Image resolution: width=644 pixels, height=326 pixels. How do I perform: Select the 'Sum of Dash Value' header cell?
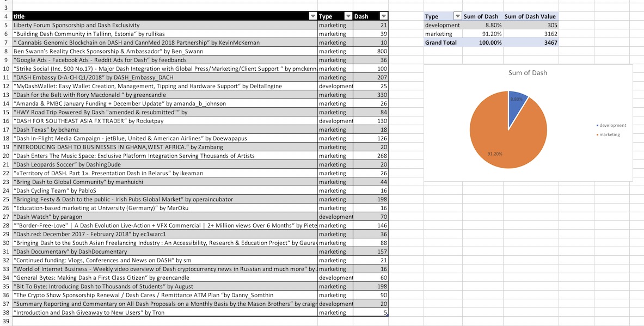[531, 16]
